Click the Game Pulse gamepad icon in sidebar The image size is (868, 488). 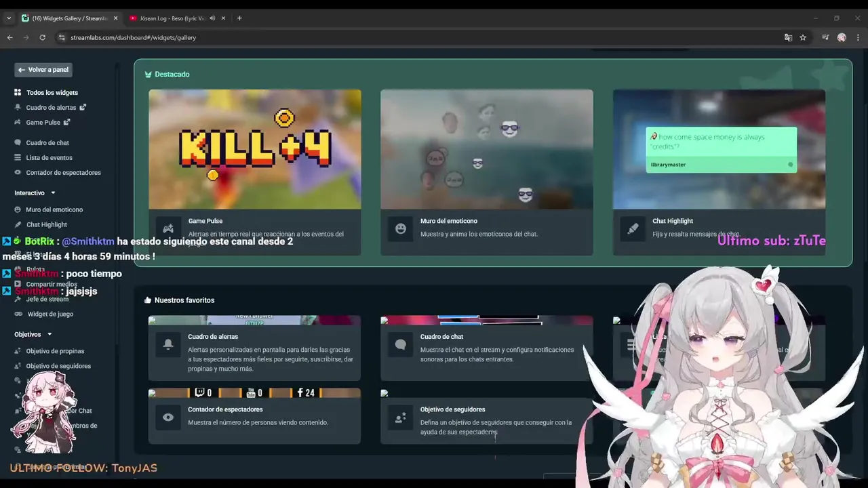click(x=18, y=122)
